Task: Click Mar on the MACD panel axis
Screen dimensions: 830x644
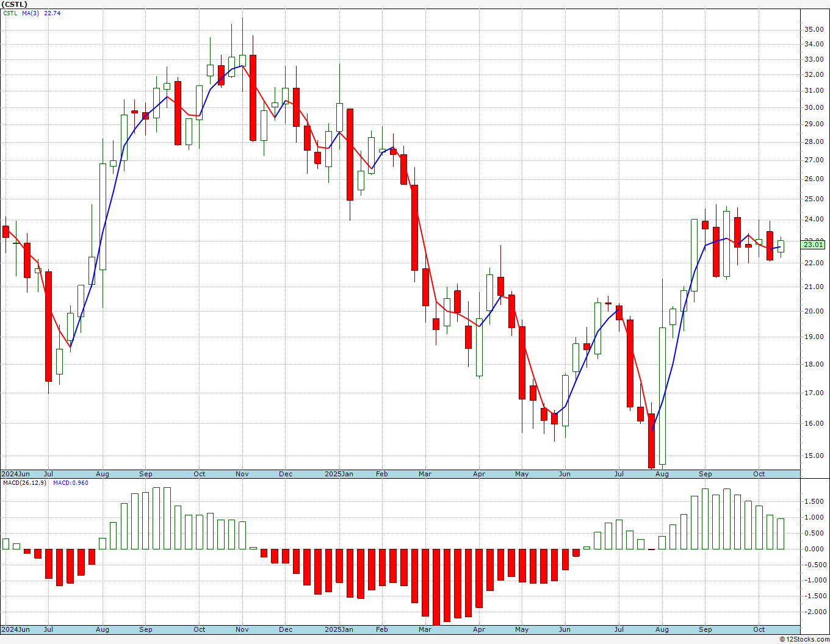Action: coord(425,629)
